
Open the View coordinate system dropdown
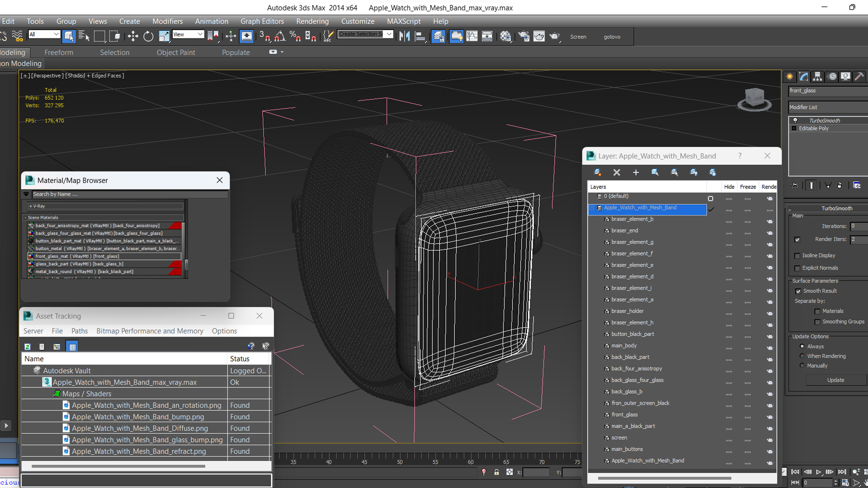(188, 34)
